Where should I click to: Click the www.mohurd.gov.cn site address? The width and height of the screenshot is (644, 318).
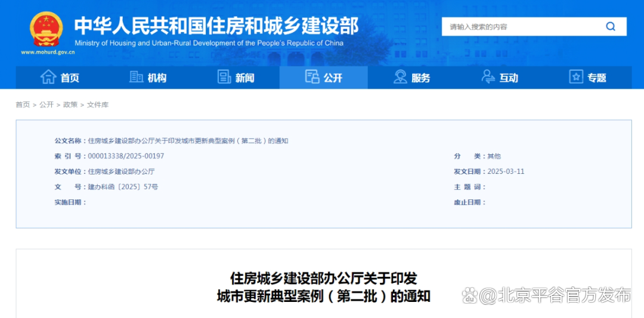48,52
